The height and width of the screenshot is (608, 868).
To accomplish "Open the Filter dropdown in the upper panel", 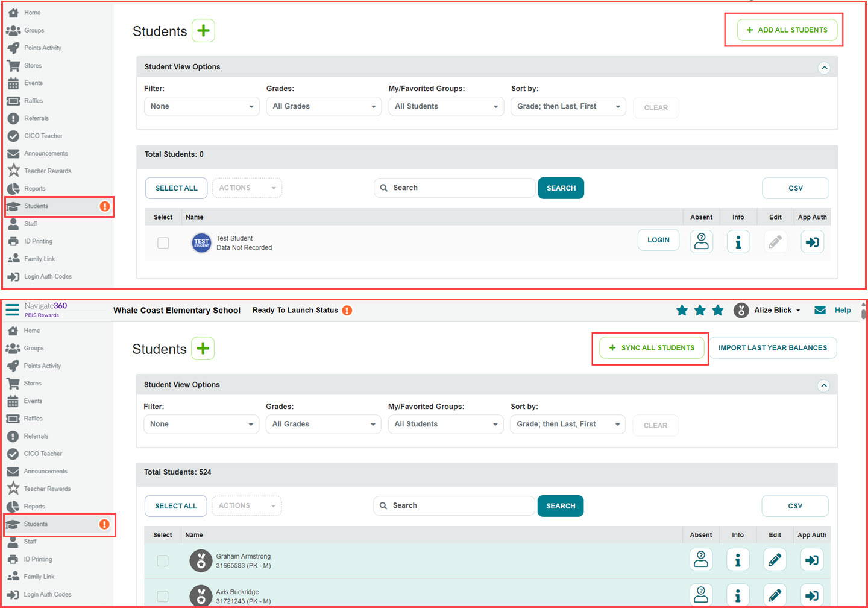I will click(202, 106).
